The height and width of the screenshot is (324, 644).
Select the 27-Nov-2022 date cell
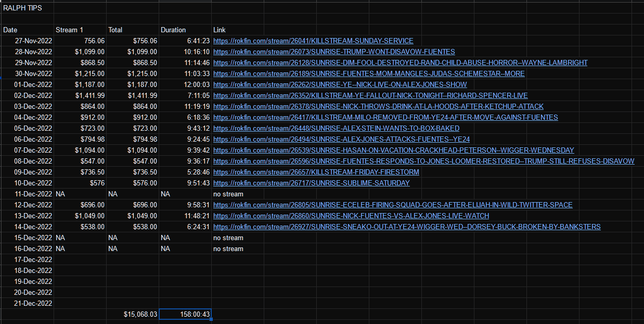(27, 41)
